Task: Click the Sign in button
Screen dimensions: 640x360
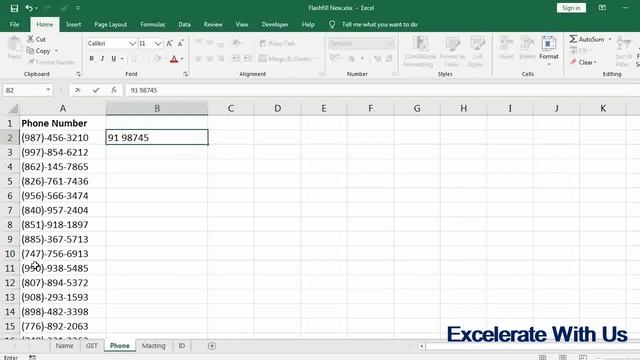Action: (571, 8)
